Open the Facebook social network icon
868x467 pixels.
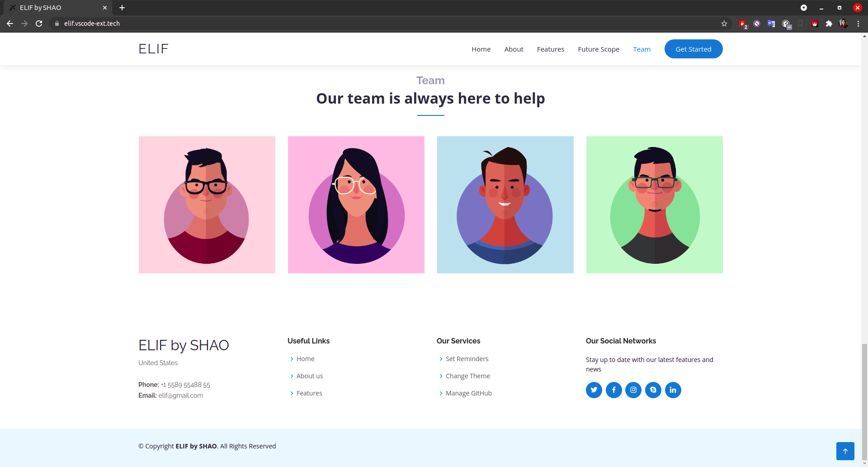pos(613,390)
